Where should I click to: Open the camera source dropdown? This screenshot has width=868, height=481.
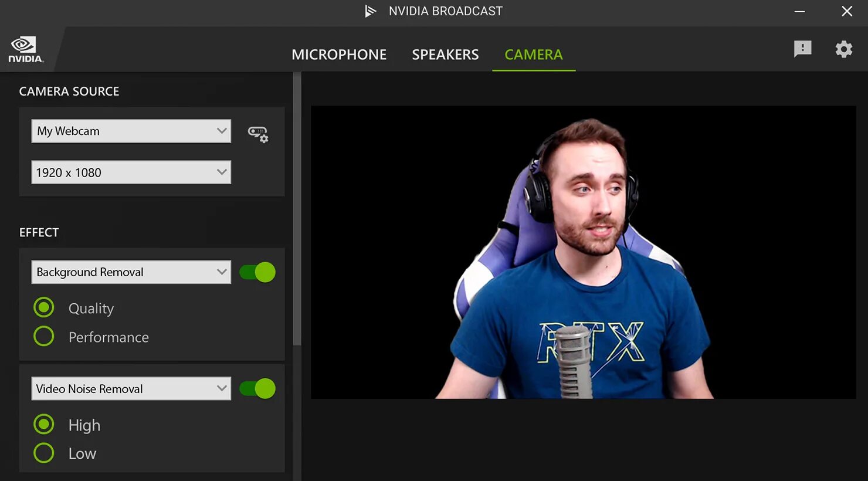click(130, 131)
